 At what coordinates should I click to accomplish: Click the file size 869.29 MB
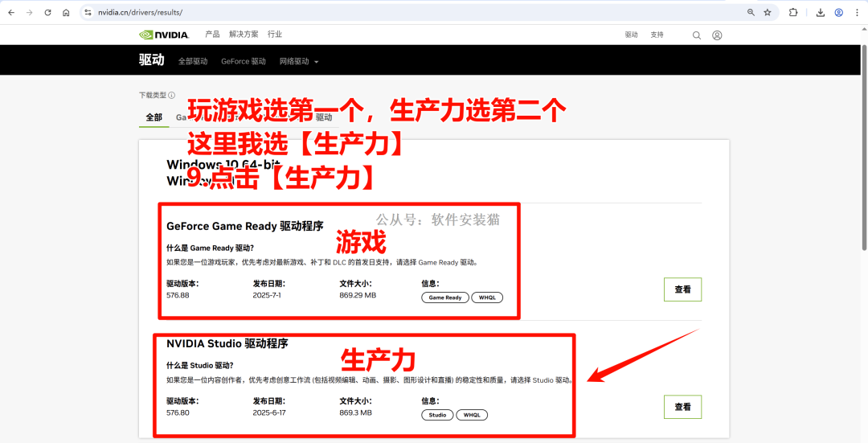click(358, 295)
